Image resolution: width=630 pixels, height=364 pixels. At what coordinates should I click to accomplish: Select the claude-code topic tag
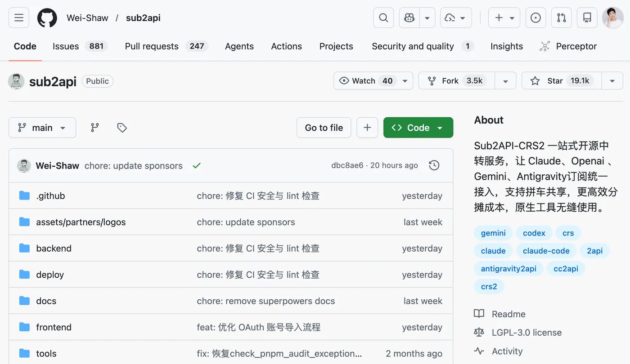coord(546,251)
